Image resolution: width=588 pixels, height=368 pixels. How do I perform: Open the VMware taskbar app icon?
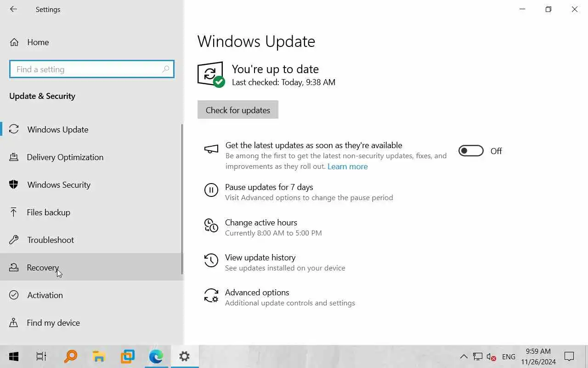point(128,356)
